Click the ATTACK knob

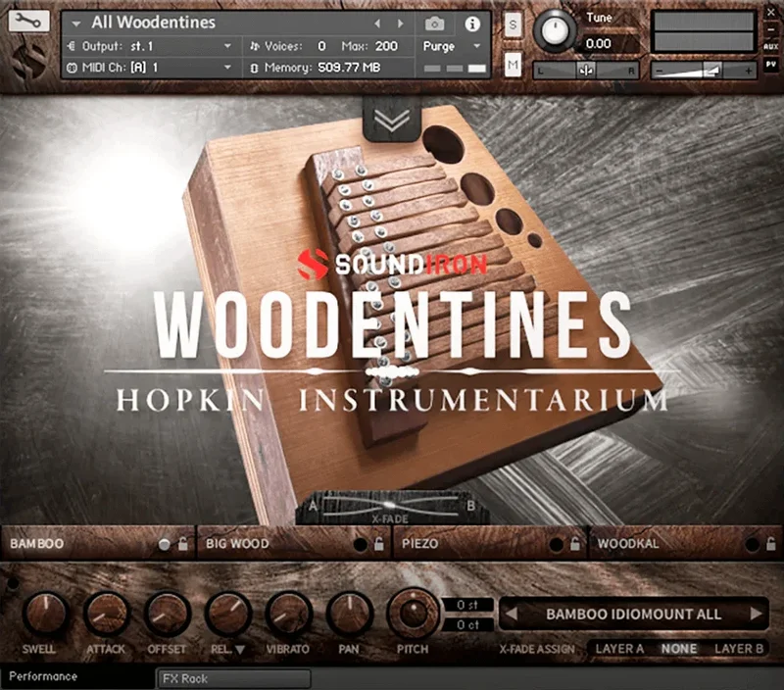pos(106,614)
